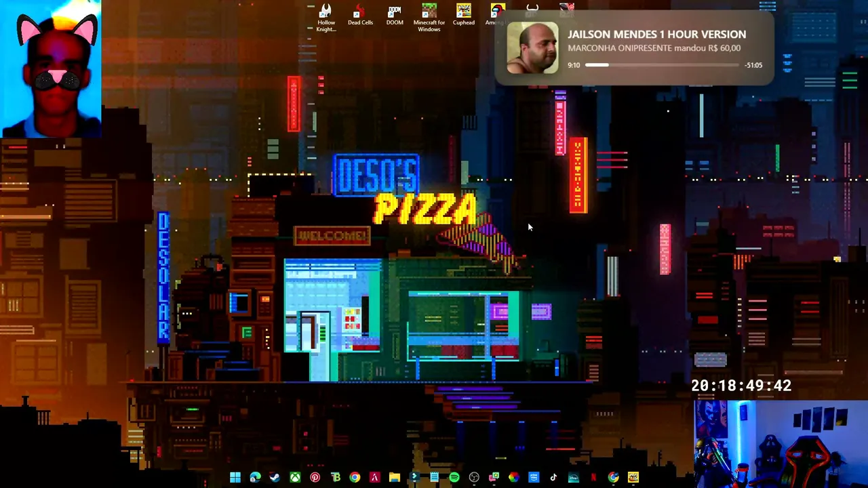Select the Cuphead desktop shortcut
Viewport: 868px width, 488px height.
click(x=464, y=15)
